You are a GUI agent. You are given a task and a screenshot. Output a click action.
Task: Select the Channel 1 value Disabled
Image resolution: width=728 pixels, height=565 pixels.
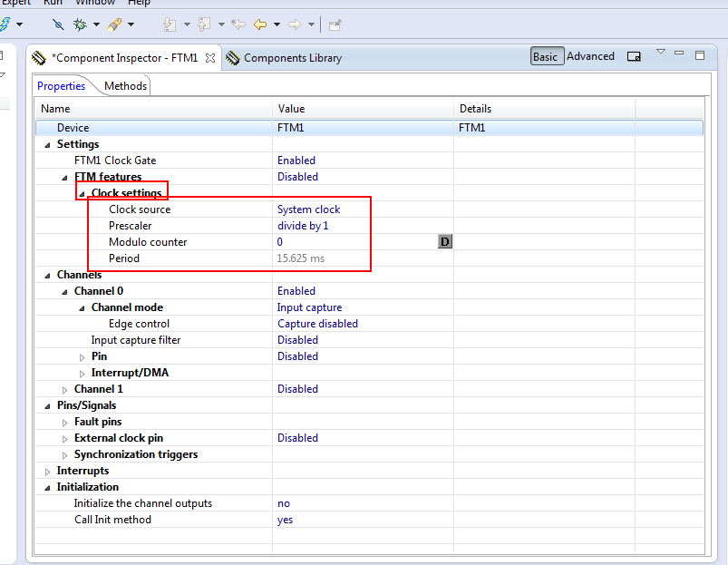pyautogui.click(x=297, y=389)
